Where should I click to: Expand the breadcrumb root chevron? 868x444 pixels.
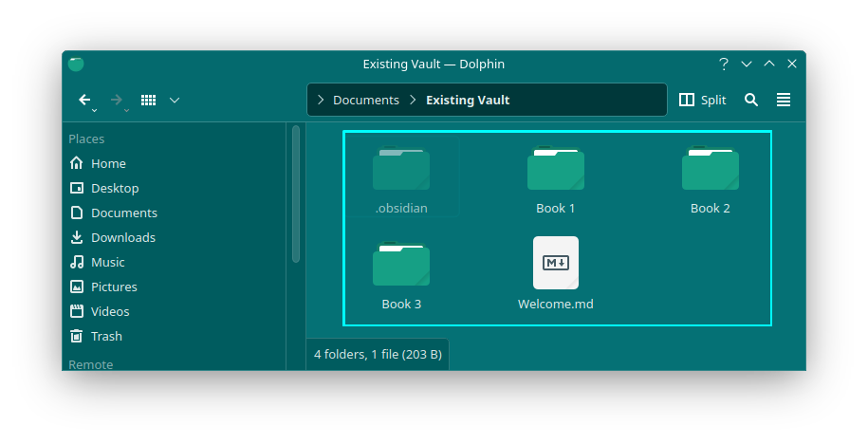point(321,100)
